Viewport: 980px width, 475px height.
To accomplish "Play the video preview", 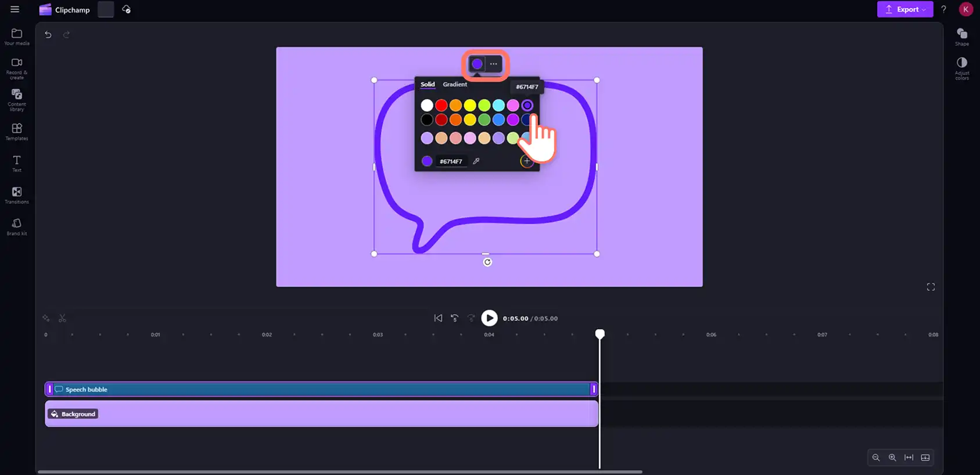I will pos(490,318).
